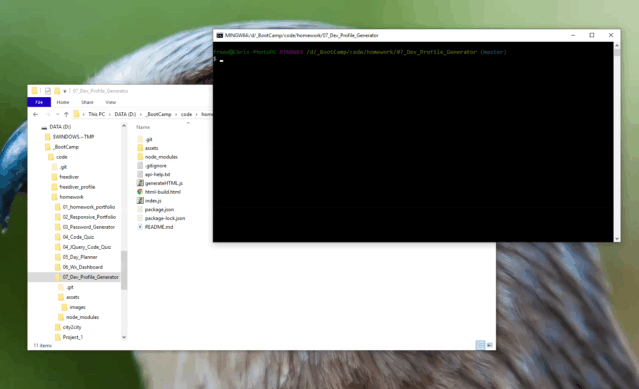Select homework folder in navigation tree
This screenshot has height=389, width=639.
(x=71, y=197)
